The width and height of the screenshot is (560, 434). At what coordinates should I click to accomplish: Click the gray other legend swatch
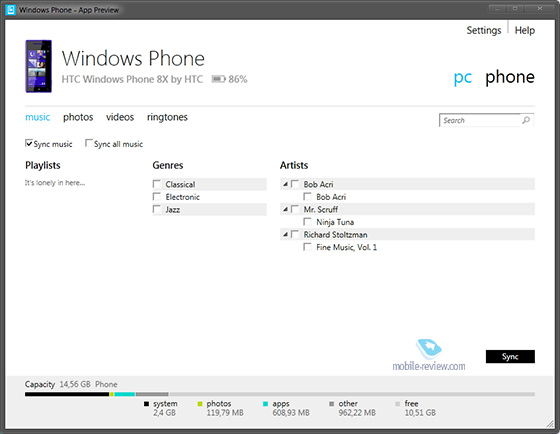click(x=331, y=404)
